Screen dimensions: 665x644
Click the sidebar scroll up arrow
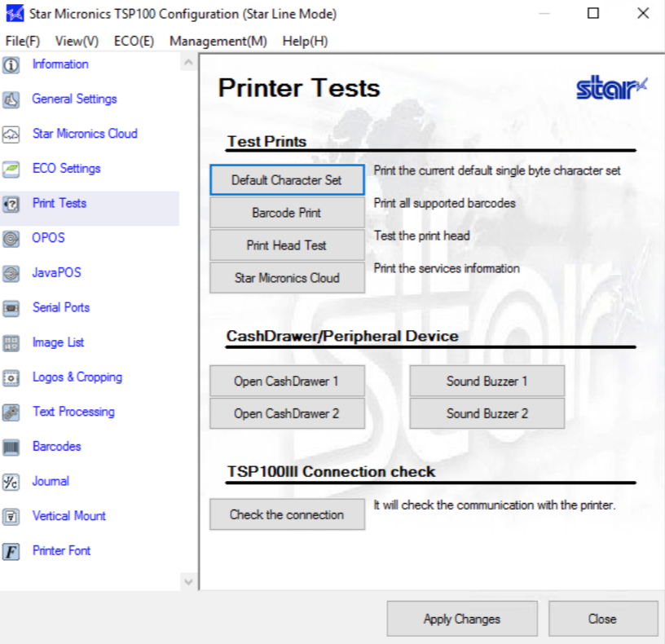click(188, 63)
